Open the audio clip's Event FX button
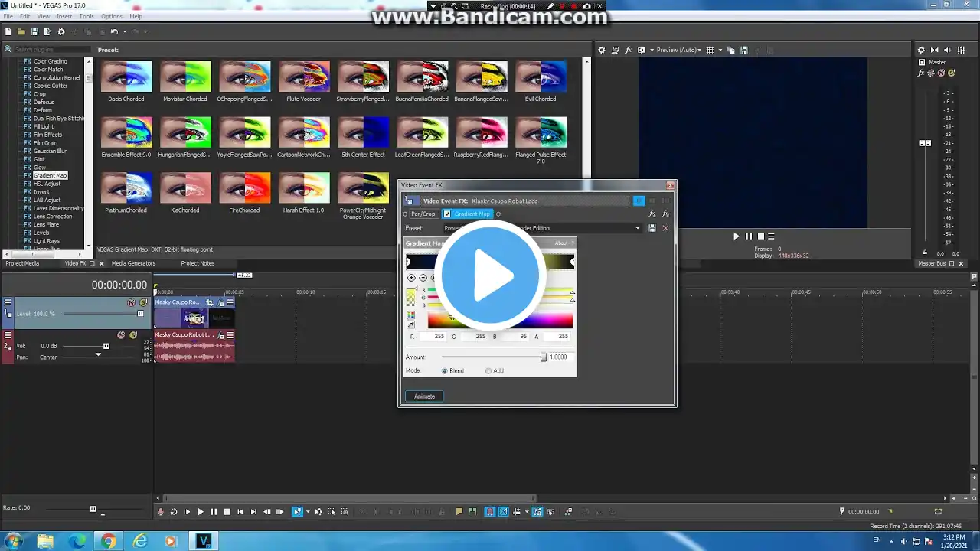980x551 pixels. [220, 335]
